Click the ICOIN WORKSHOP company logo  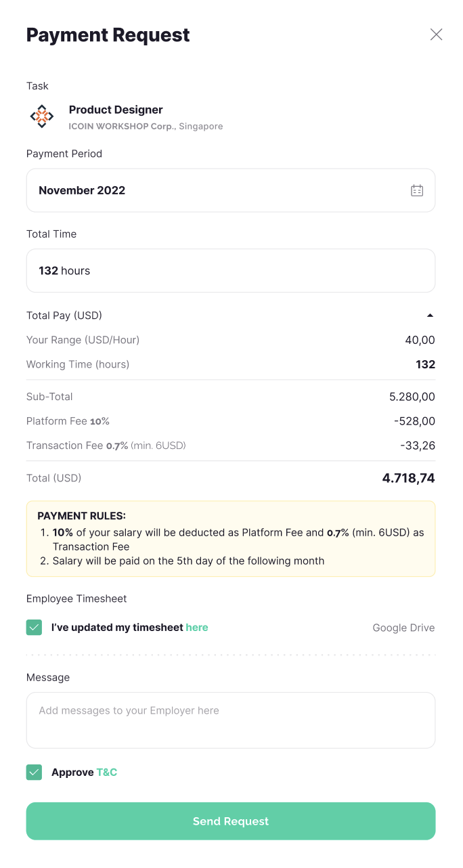(x=42, y=116)
